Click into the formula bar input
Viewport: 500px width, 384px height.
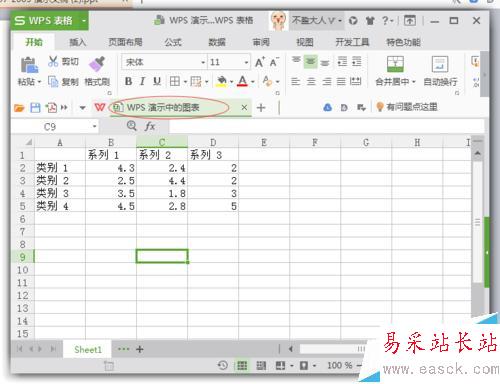pyautogui.click(x=326, y=127)
